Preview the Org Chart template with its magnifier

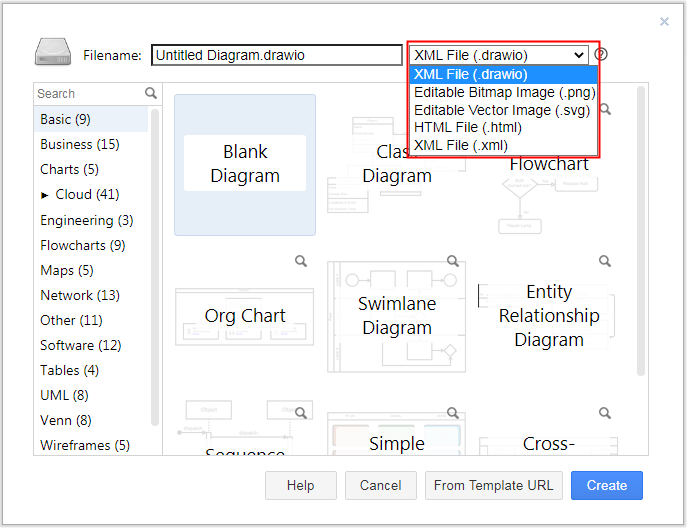[301, 261]
